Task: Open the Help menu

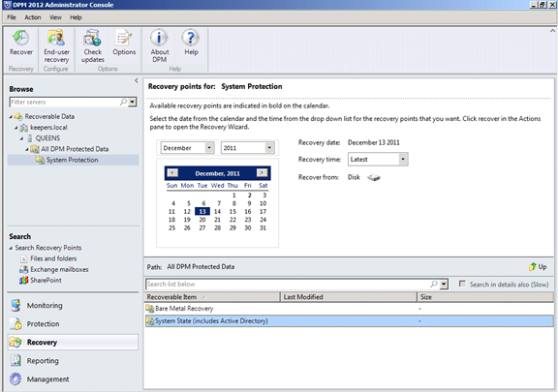Action: [76, 17]
